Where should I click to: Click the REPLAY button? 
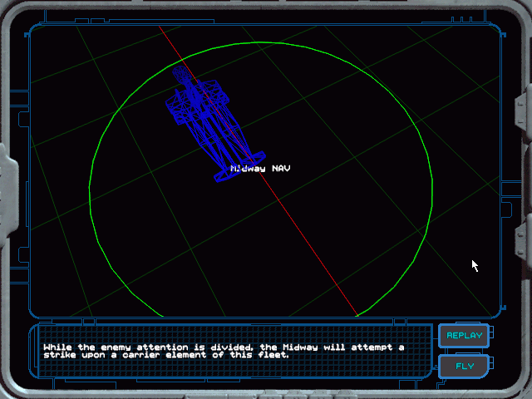pyautogui.click(x=465, y=336)
